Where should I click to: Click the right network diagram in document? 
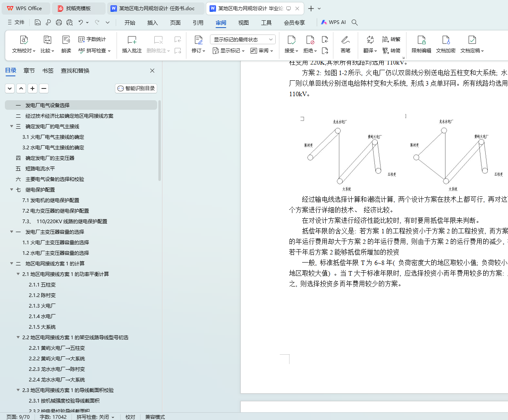[457, 155]
